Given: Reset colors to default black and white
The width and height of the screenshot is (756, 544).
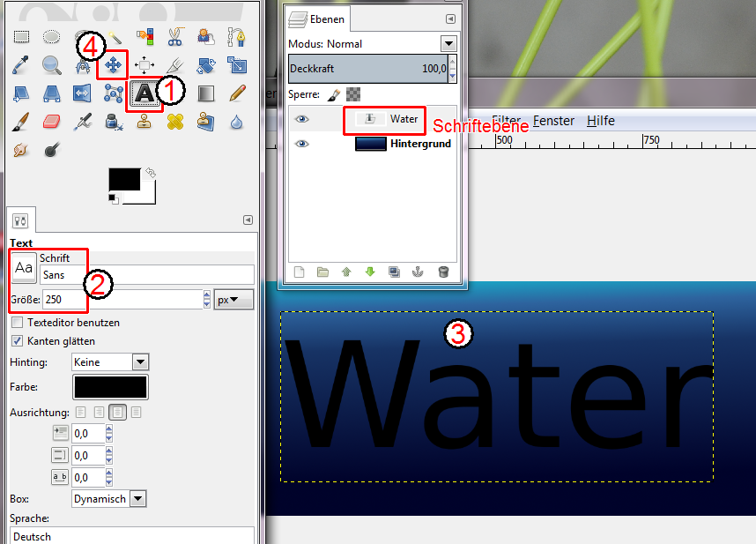Looking at the screenshot, I should tap(114, 198).
